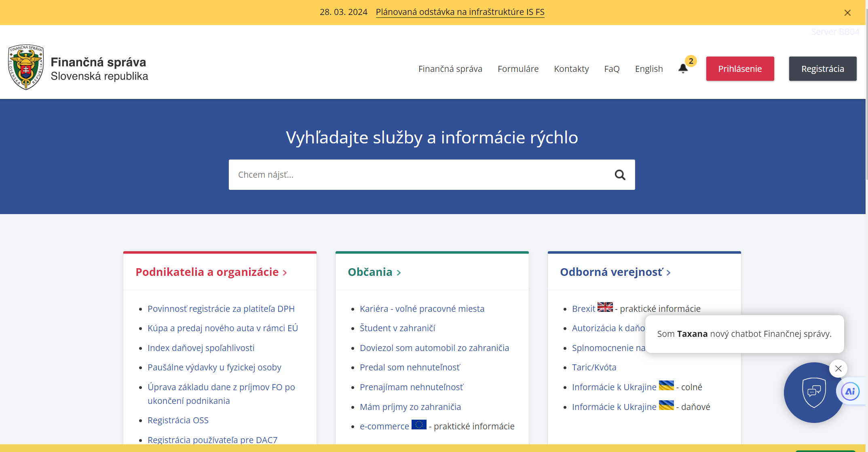
Task: Click the notification bell icon
Action: point(683,69)
